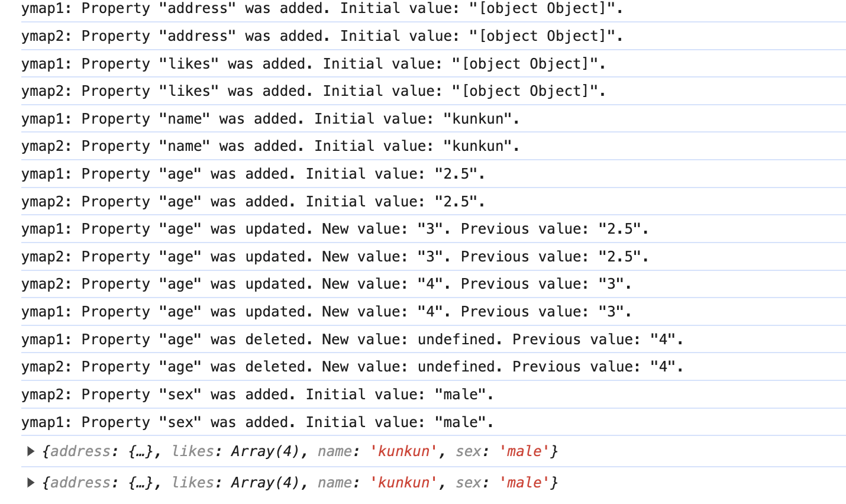The width and height of the screenshot is (846, 504).
Task: Select ymap2 sex added male log line
Action: 257,395
